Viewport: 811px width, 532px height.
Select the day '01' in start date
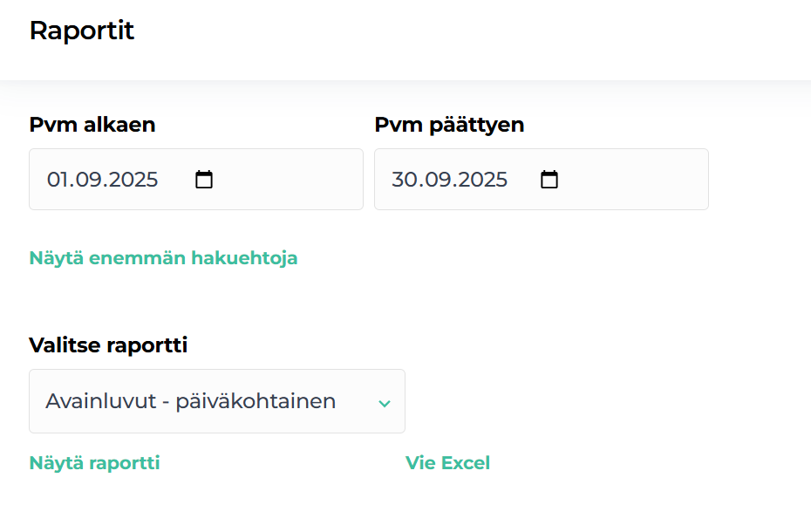click(x=58, y=180)
